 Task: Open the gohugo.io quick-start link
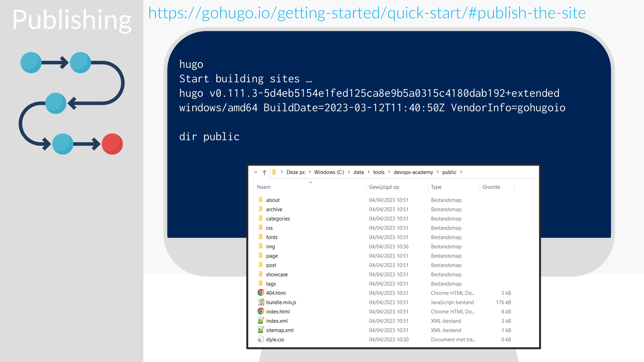(x=367, y=14)
